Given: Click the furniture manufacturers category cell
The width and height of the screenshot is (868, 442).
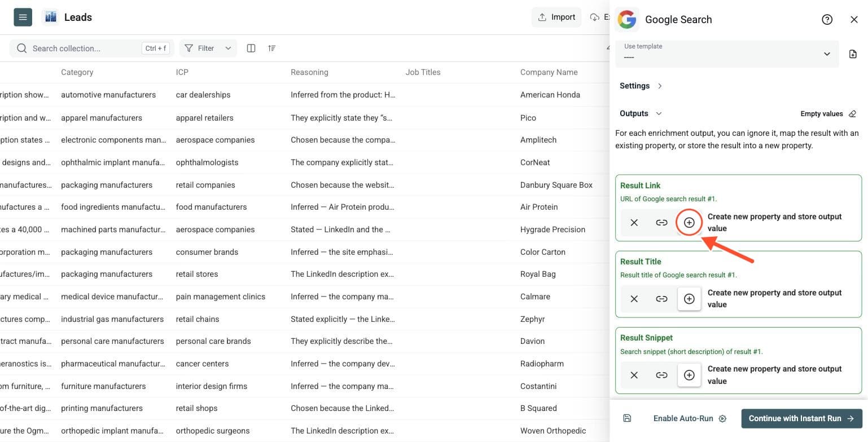Looking at the screenshot, I should click(x=103, y=386).
